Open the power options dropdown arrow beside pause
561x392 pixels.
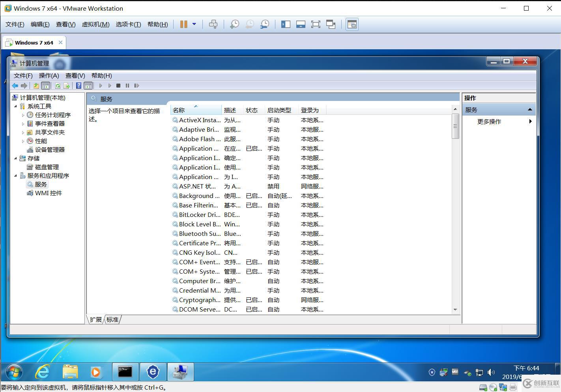[194, 24]
